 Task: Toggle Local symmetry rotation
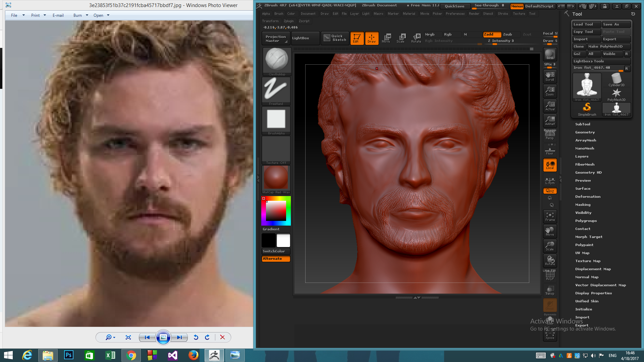[550, 165]
